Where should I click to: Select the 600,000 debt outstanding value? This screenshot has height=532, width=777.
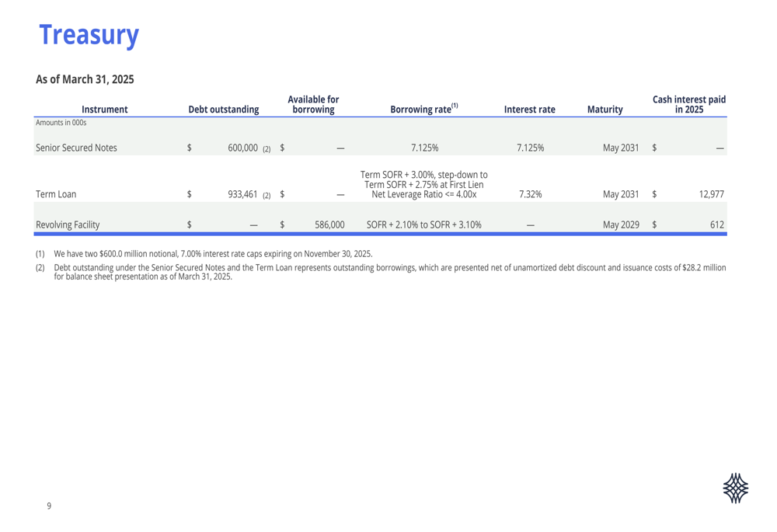242,148
